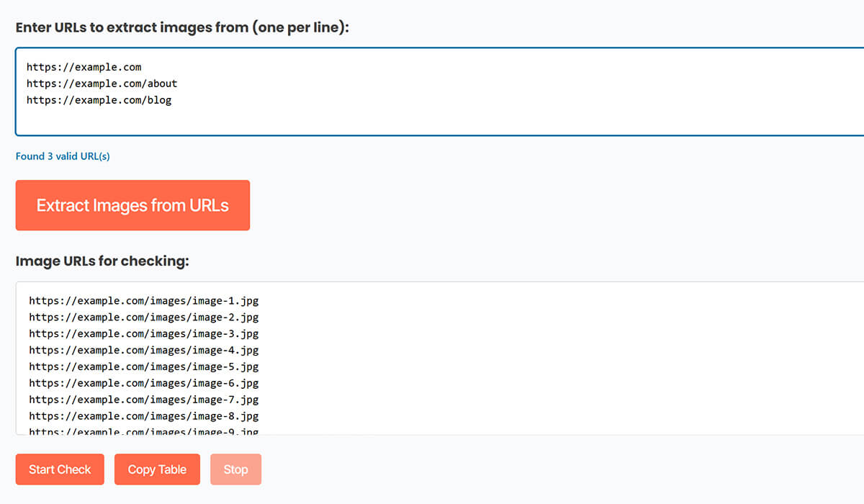Place cursor on the https://example.com/blog line
This screenshot has width=864, height=504.
99,100
